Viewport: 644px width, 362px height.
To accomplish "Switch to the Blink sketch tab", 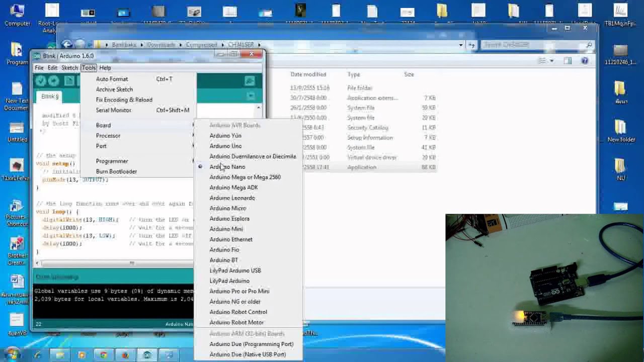I will coord(50,97).
